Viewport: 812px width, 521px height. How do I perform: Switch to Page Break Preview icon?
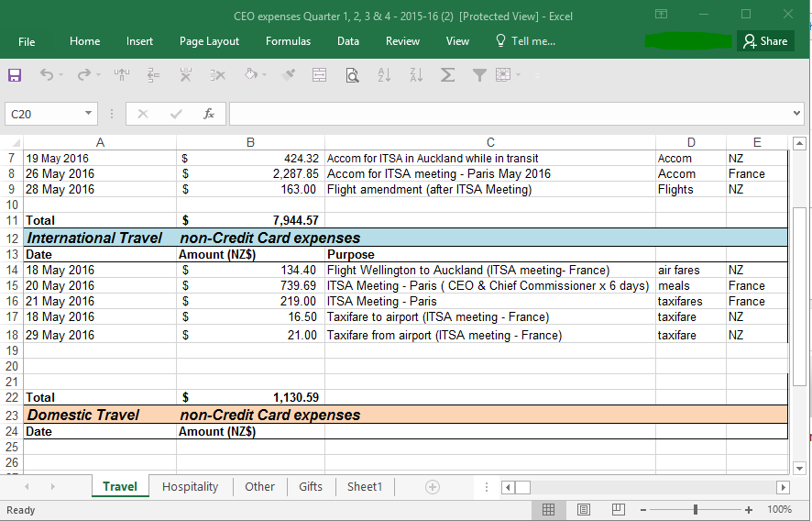619,510
